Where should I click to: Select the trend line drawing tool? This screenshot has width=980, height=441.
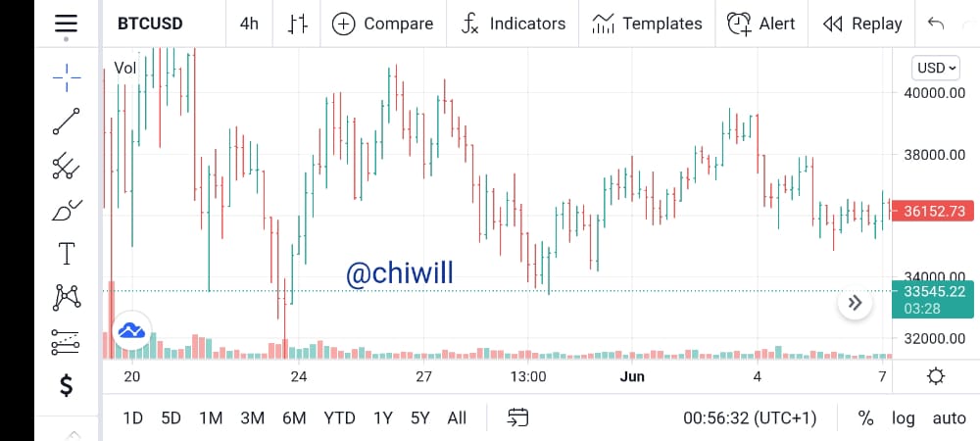[67, 122]
